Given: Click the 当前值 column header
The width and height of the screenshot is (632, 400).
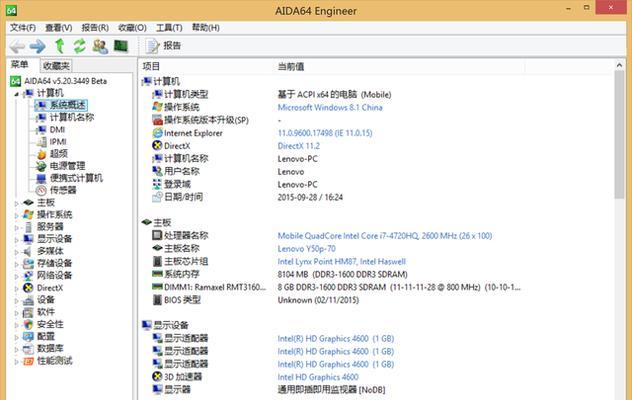Looking at the screenshot, I should pyautogui.click(x=291, y=67).
